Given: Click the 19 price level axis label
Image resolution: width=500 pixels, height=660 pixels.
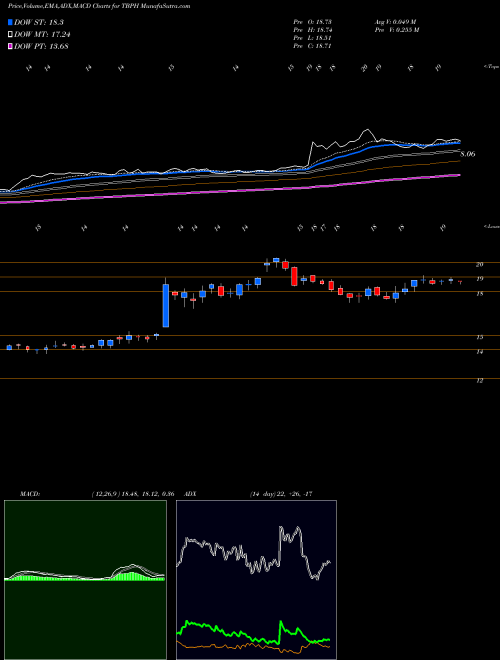Looking at the screenshot, I should (479, 279).
